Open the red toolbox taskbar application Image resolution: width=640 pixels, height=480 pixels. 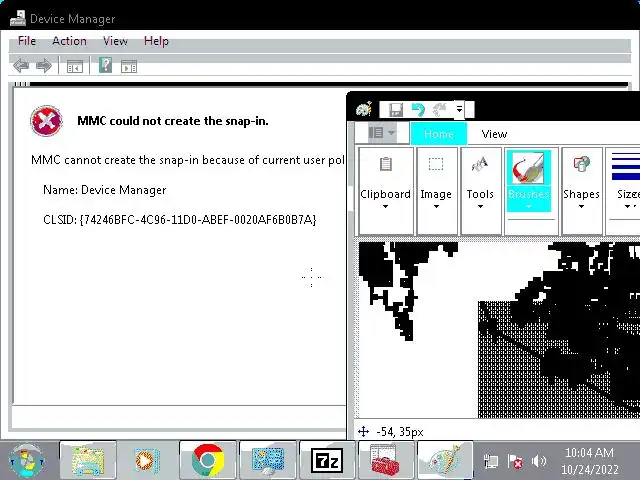coord(385,461)
